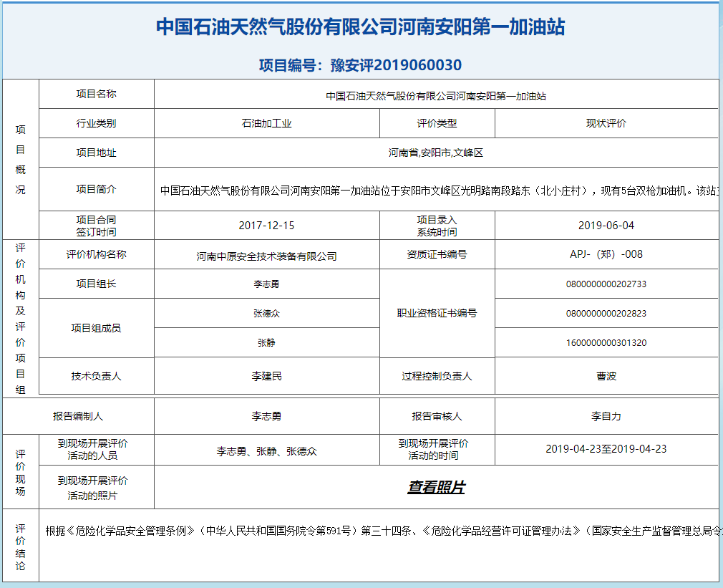Select the 项目简介 label cell
Screen dimensions: 723x588
click(x=97, y=189)
